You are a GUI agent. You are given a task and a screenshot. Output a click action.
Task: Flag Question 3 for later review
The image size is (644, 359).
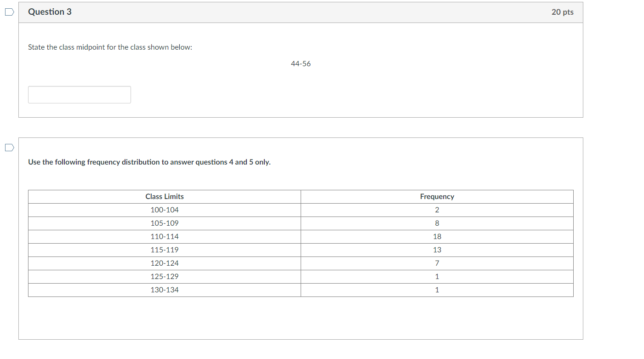click(9, 12)
